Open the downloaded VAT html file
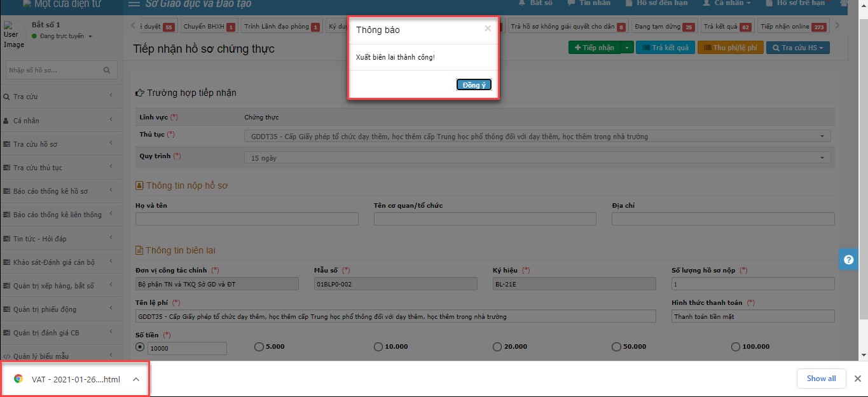Screen dimensions: 868x397 [76, 379]
